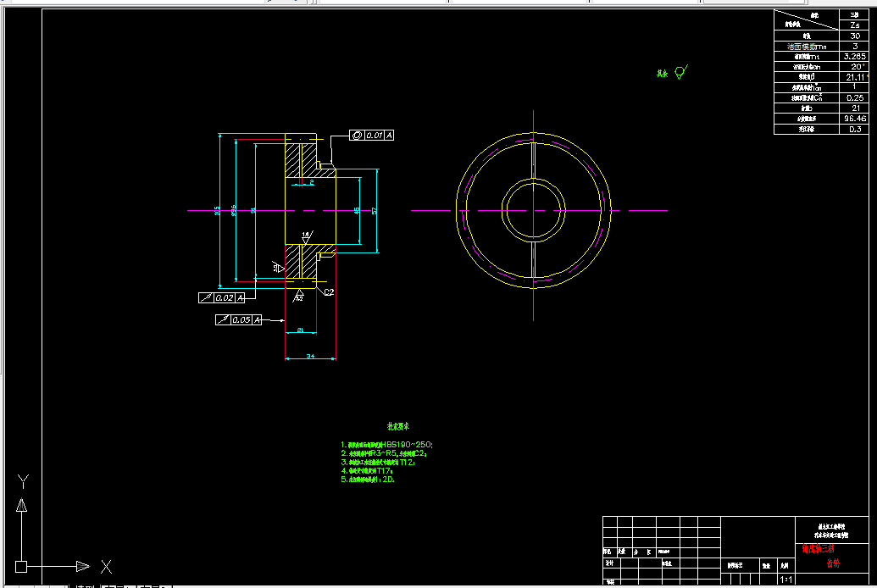Select the 法面模数 mn table label
The image size is (877, 588).
[x=807, y=47]
